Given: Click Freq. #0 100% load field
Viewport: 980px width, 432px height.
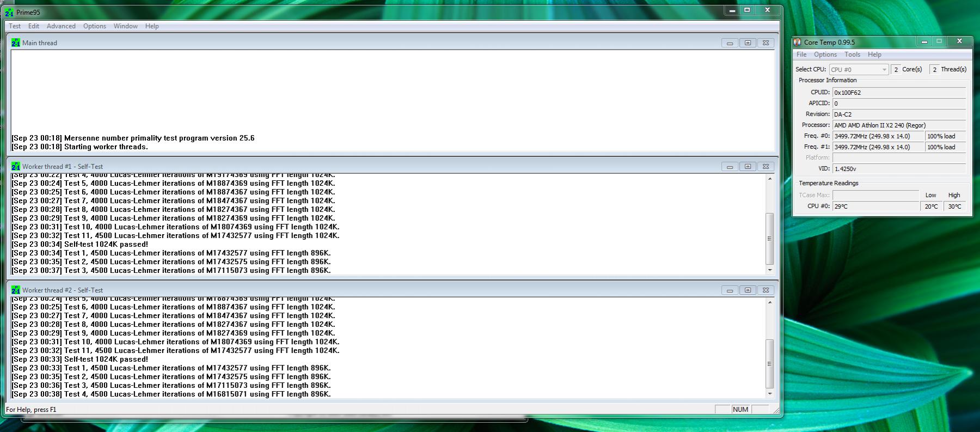Looking at the screenshot, I should click(945, 136).
